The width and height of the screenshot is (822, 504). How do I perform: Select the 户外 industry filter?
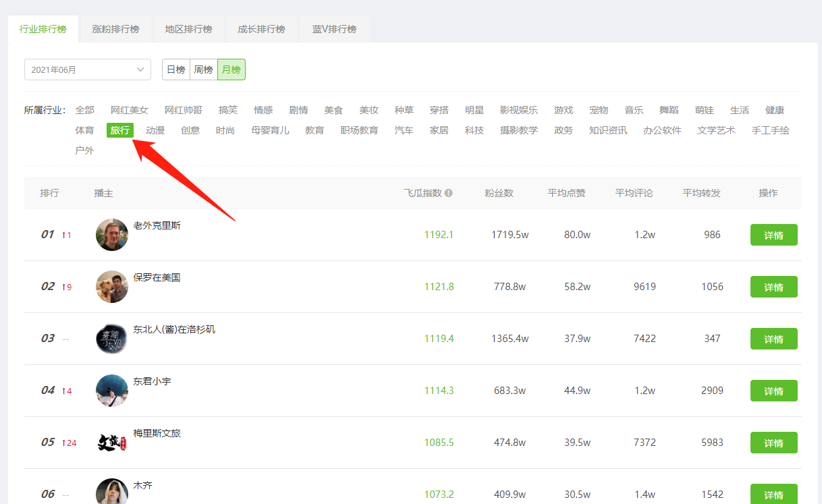85,150
